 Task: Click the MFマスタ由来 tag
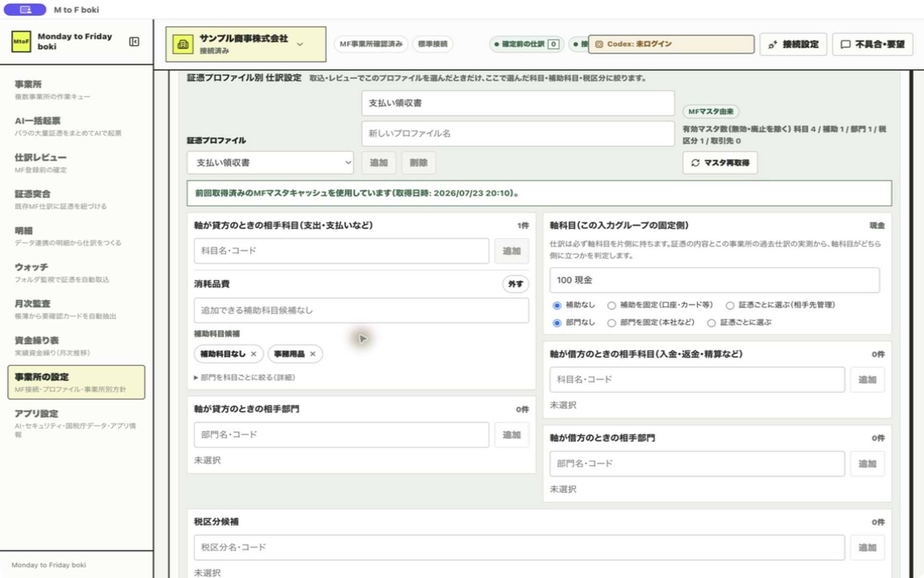click(711, 112)
